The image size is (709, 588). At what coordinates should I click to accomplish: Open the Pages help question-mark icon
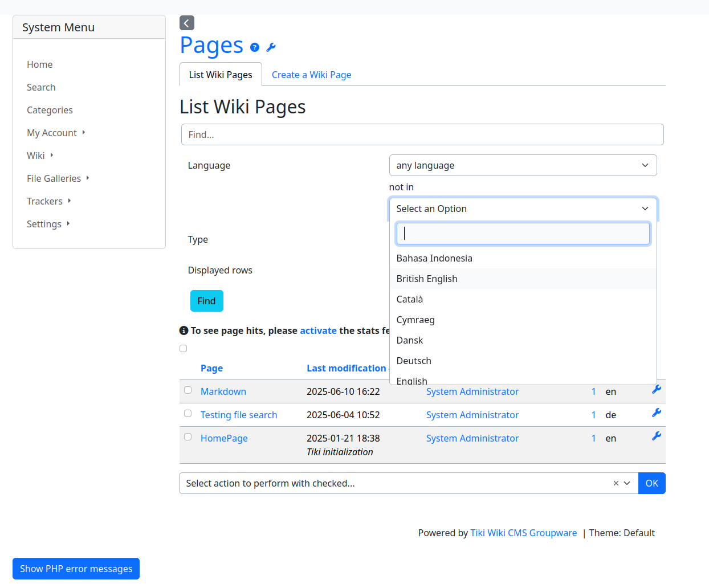point(255,47)
